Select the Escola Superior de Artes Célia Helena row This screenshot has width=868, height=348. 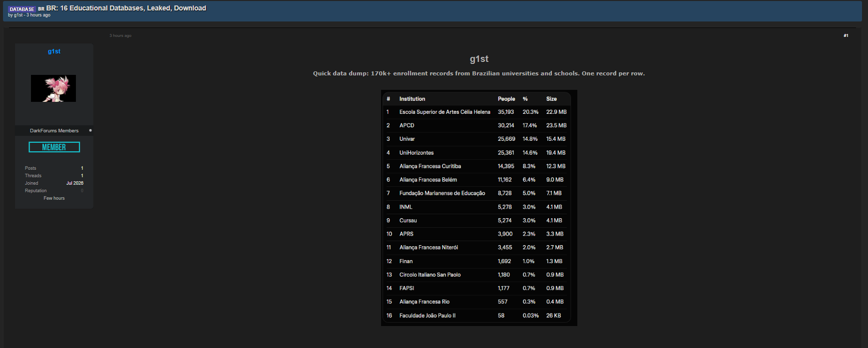477,112
